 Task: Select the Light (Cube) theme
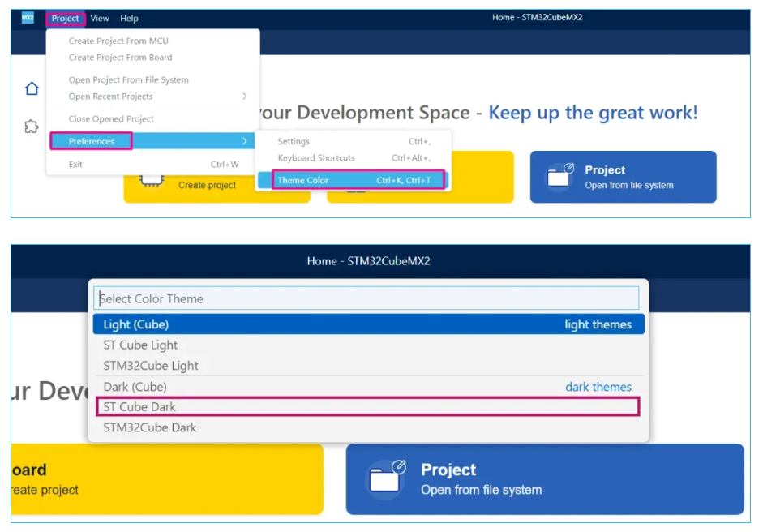368,324
